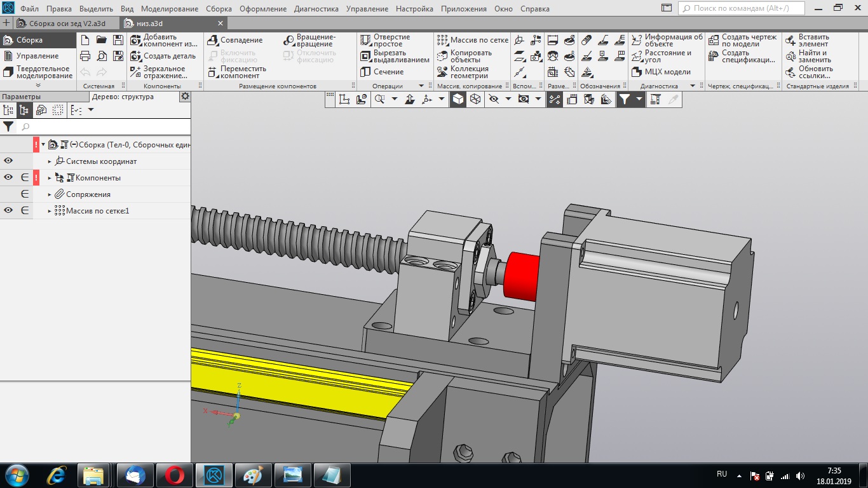The image size is (868, 488).
Task: Switch to 'Сборка оси зед V2.a3d' tab
Action: coord(67,24)
